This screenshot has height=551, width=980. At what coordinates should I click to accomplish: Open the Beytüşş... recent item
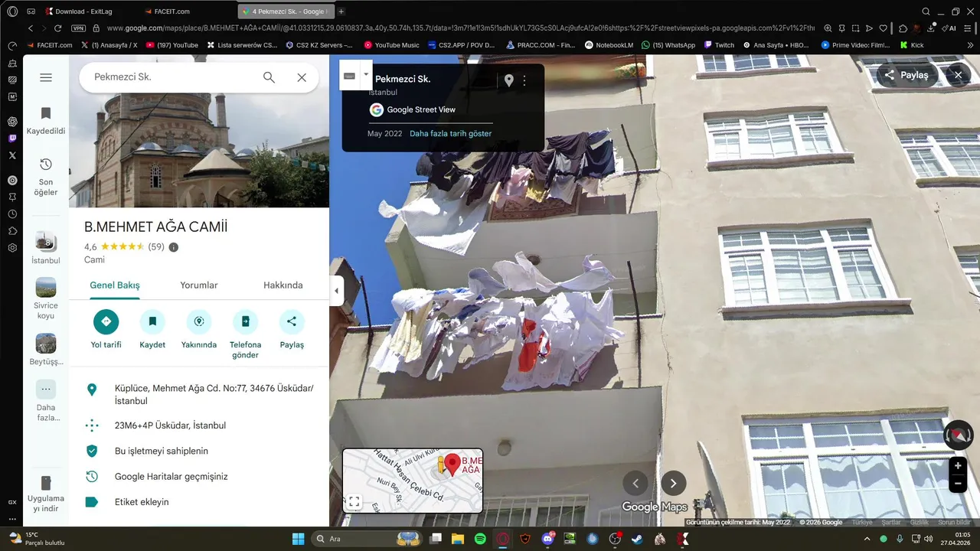46,350
